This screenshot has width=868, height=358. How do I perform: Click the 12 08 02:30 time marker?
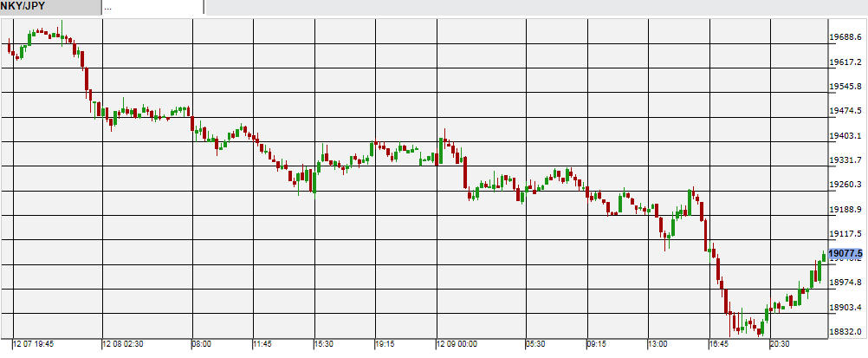coord(125,345)
